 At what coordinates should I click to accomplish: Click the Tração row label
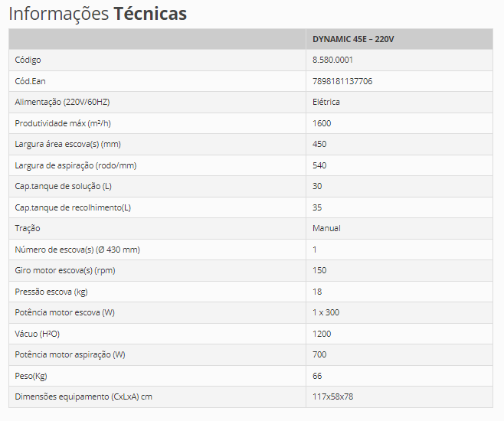pos(28,228)
